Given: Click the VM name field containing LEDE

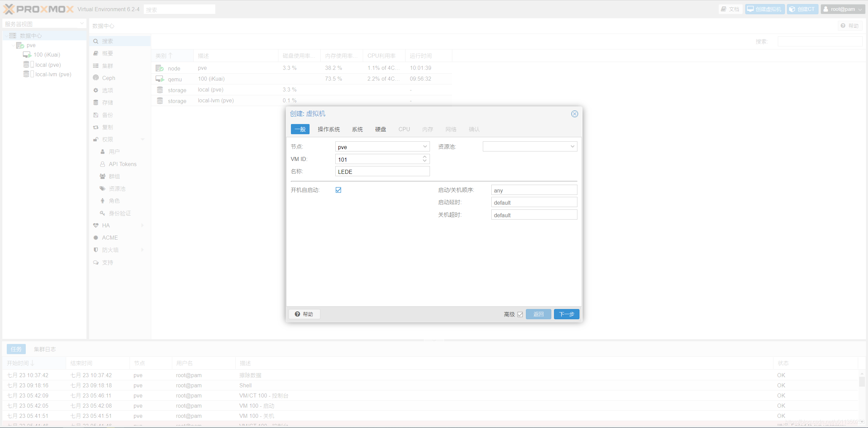Looking at the screenshot, I should point(382,171).
